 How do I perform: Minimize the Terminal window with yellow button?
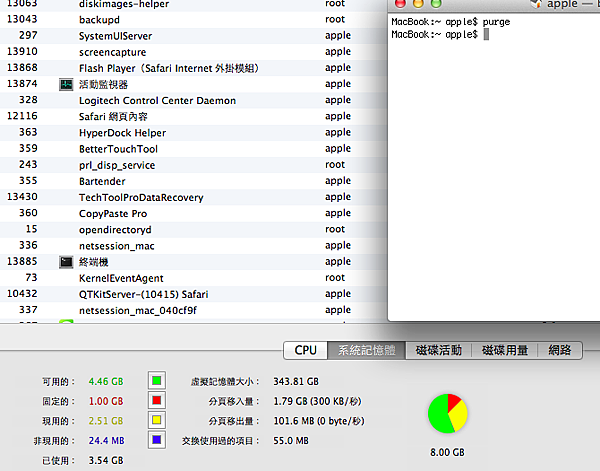coord(418,3)
